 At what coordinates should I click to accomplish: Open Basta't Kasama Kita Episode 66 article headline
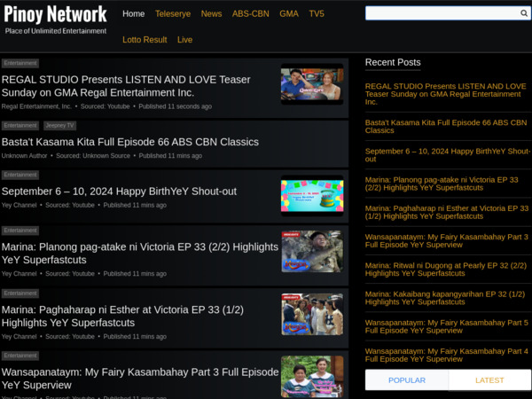[130, 142]
